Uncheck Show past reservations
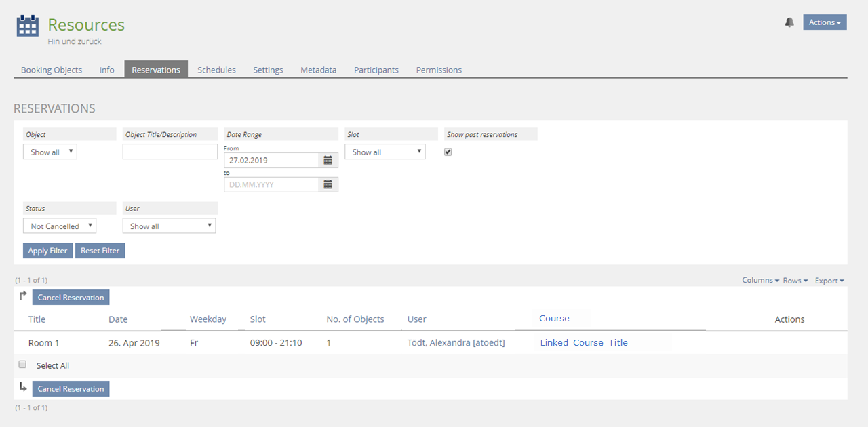The image size is (868, 427). pos(448,152)
